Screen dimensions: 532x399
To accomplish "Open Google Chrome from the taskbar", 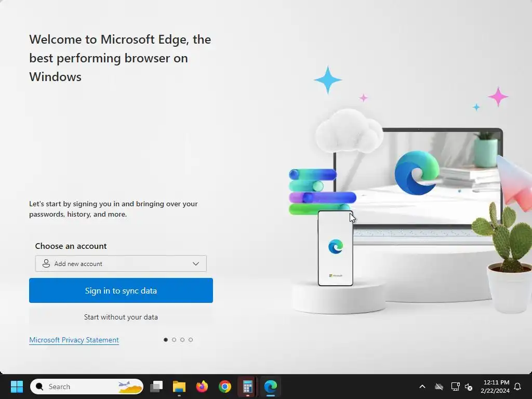I will (224, 387).
